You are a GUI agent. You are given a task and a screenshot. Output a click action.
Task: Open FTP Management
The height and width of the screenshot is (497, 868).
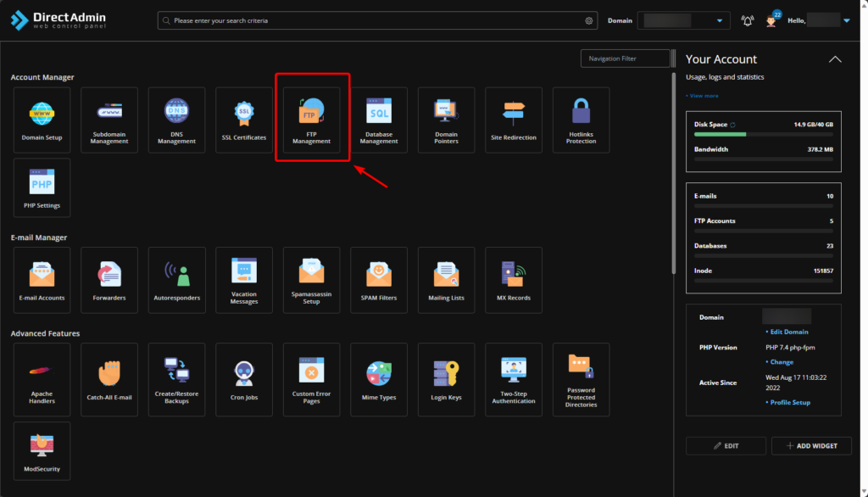click(311, 120)
